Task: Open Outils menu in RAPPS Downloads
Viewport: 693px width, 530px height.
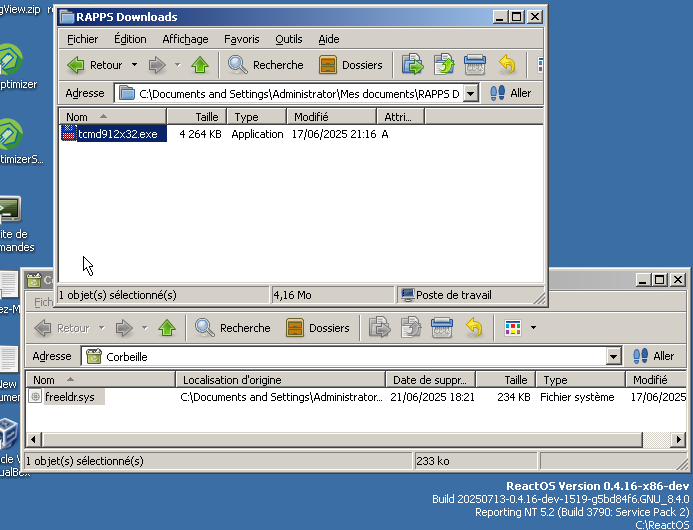Action: 289,39
